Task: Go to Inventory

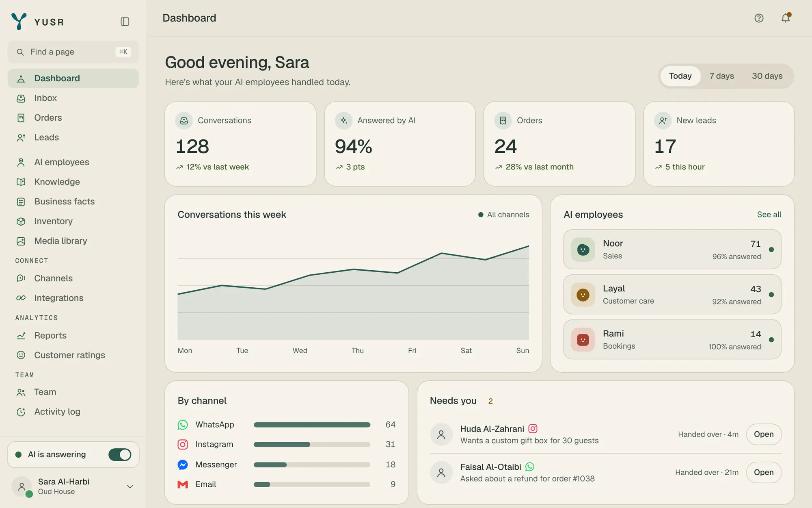Action: (x=73, y=221)
